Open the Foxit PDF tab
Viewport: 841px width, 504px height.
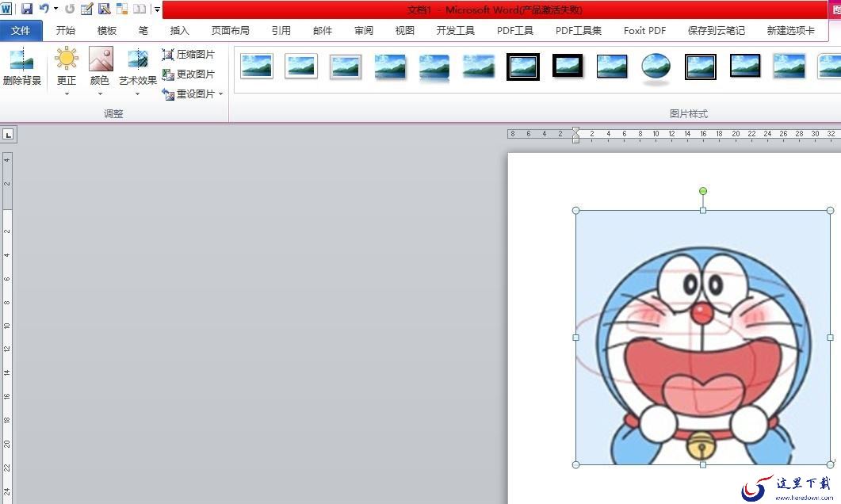pyautogui.click(x=644, y=31)
